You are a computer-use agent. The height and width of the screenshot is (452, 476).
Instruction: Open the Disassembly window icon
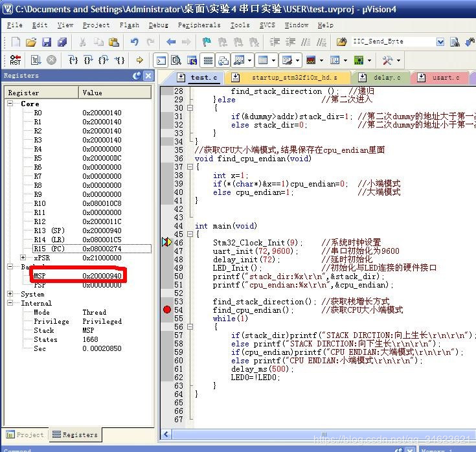[x=176, y=60]
